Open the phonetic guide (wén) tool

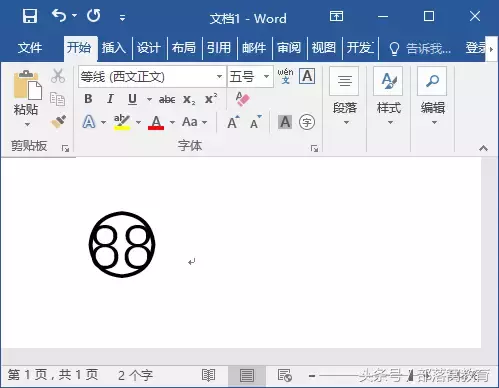pos(286,76)
